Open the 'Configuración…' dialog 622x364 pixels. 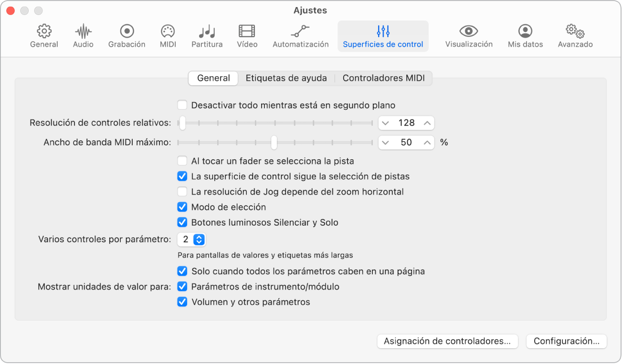[566, 341]
